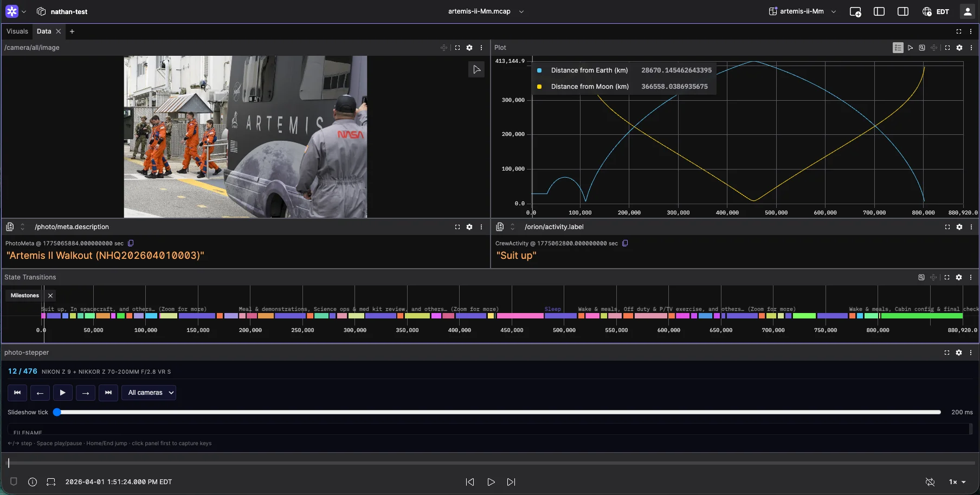Toggle the left sidebar icon
Viewport: 980px width, 495px height.
(x=879, y=11)
